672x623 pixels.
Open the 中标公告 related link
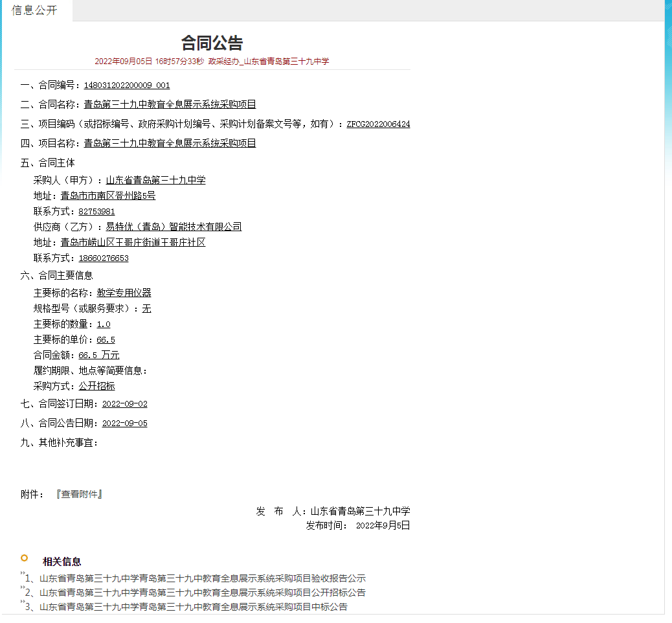[x=193, y=607]
